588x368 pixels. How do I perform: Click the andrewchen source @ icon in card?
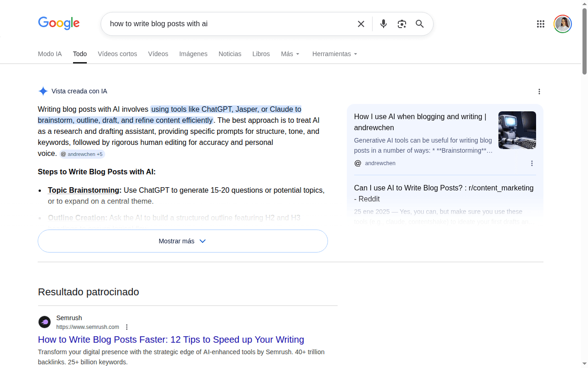click(x=358, y=163)
